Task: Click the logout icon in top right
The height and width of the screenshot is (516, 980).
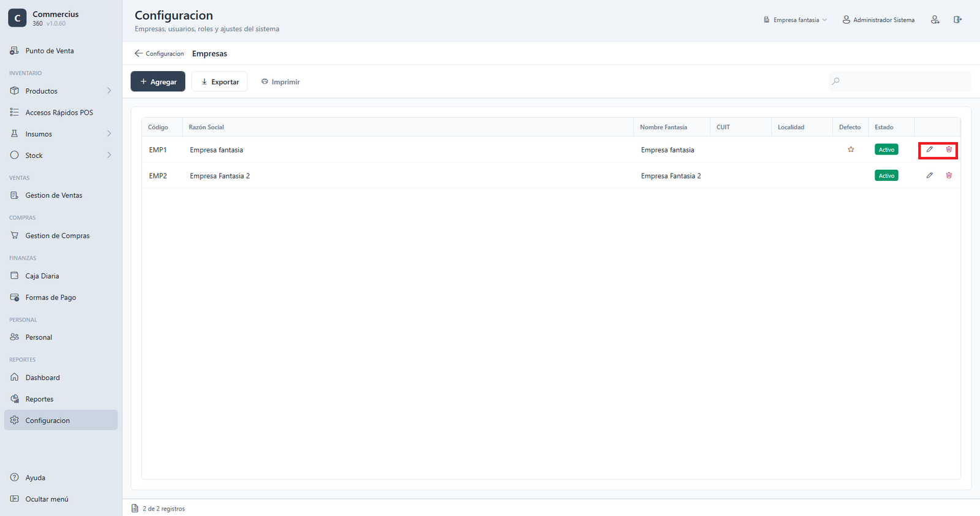Action: (x=957, y=20)
